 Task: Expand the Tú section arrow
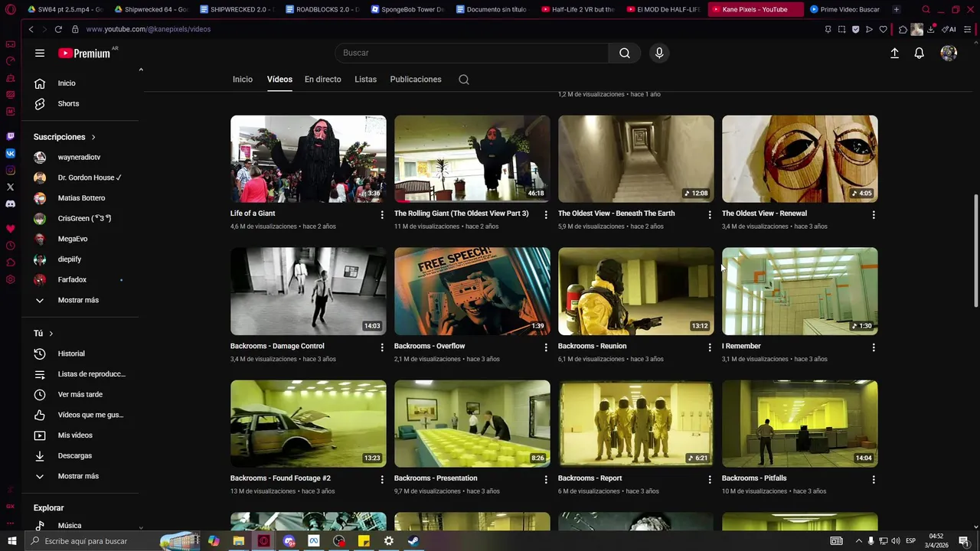(51, 334)
